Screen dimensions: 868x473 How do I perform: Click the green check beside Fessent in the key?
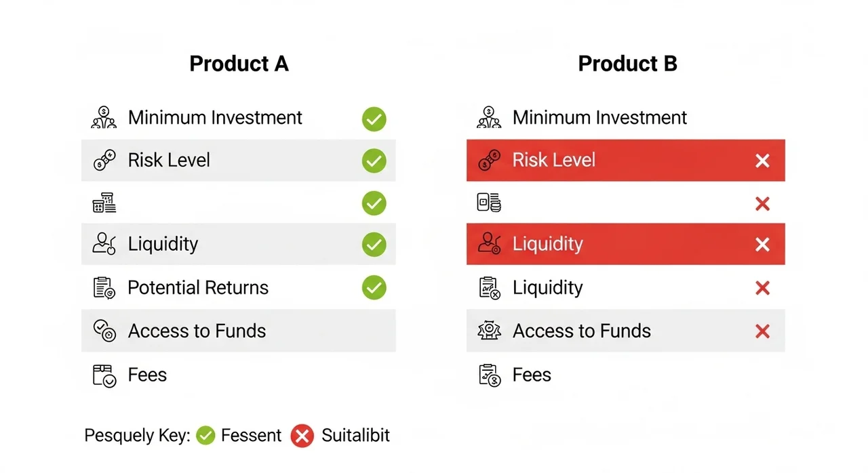coord(205,436)
